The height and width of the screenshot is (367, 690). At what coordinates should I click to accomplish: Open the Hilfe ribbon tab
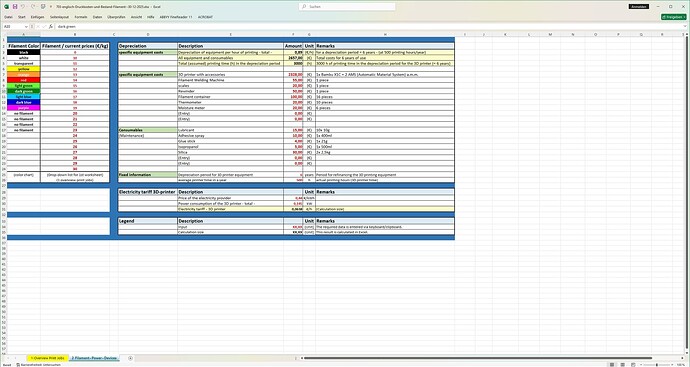tap(150, 17)
